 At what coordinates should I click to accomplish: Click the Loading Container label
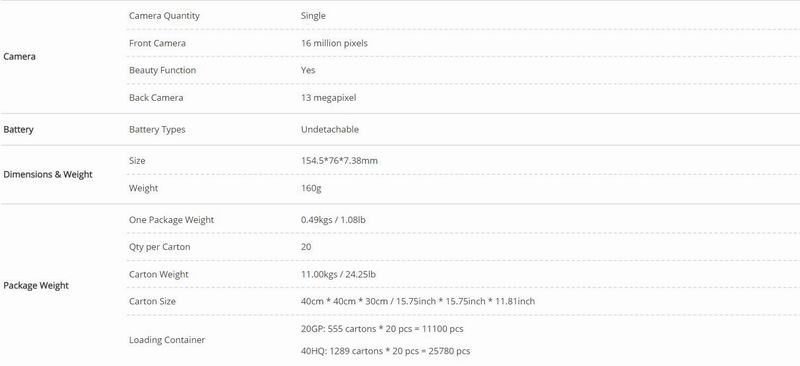coord(167,340)
